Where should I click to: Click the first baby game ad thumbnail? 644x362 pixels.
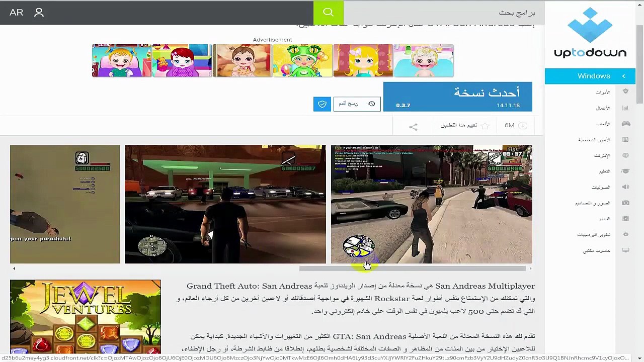(x=121, y=60)
